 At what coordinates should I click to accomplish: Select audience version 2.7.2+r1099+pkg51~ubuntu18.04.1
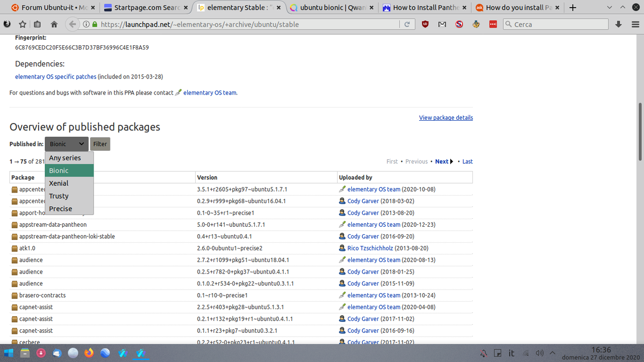243,260
